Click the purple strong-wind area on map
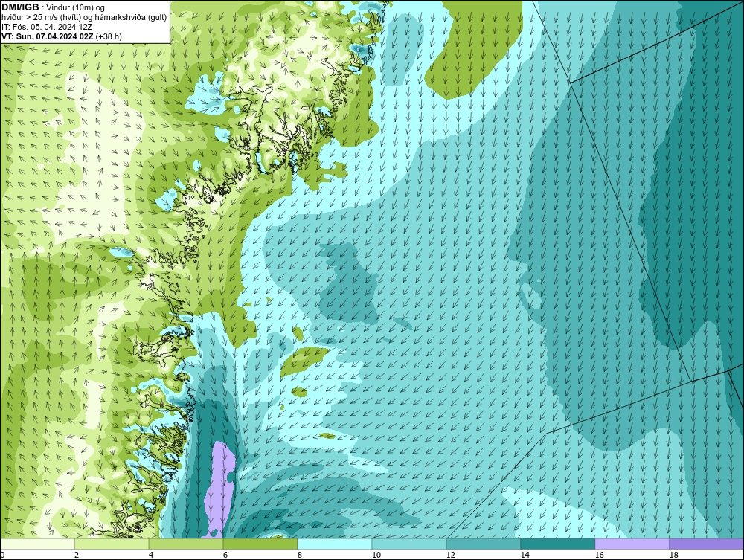The height and width of the screenshot is (560, 744). [221, 489]
